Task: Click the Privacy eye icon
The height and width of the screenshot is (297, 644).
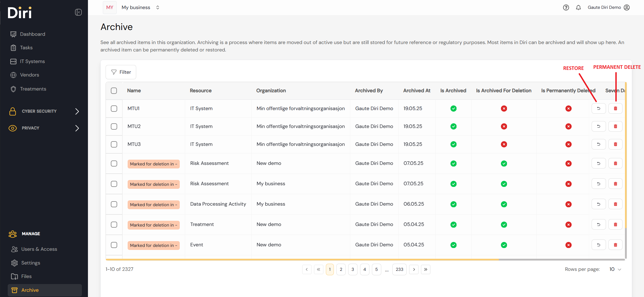Action: click(x=13, y=128)
